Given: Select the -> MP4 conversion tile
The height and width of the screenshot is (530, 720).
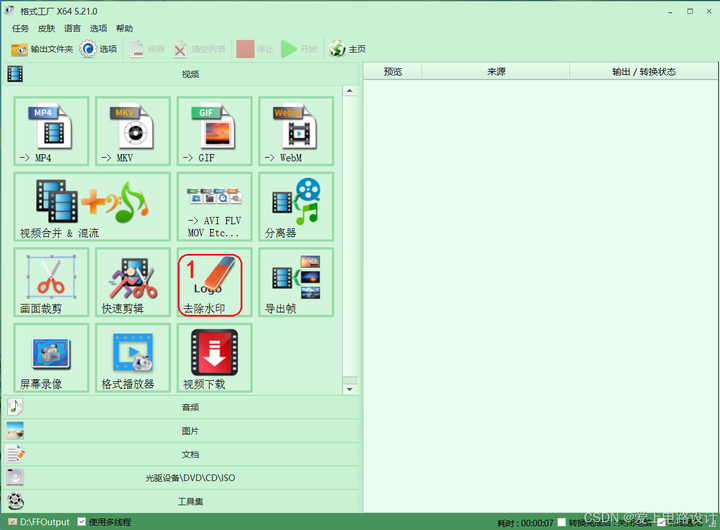Looking at the screenshot, I should pos(51,131).
